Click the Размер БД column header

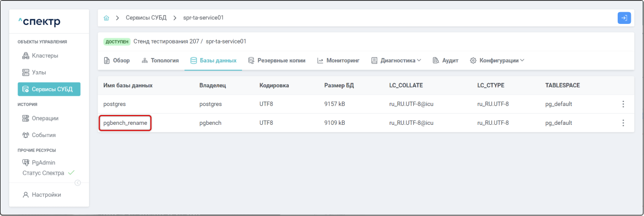click(339, 85)
